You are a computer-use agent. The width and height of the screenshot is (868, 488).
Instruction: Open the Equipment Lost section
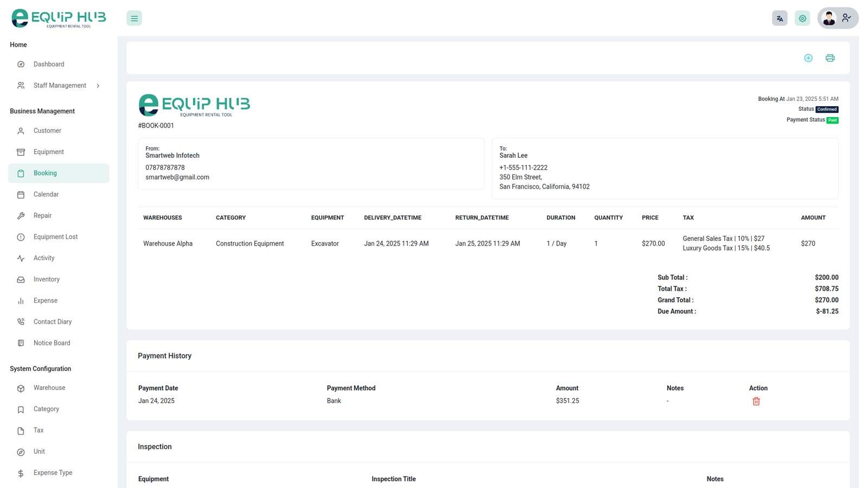click(x=55, y=237)
